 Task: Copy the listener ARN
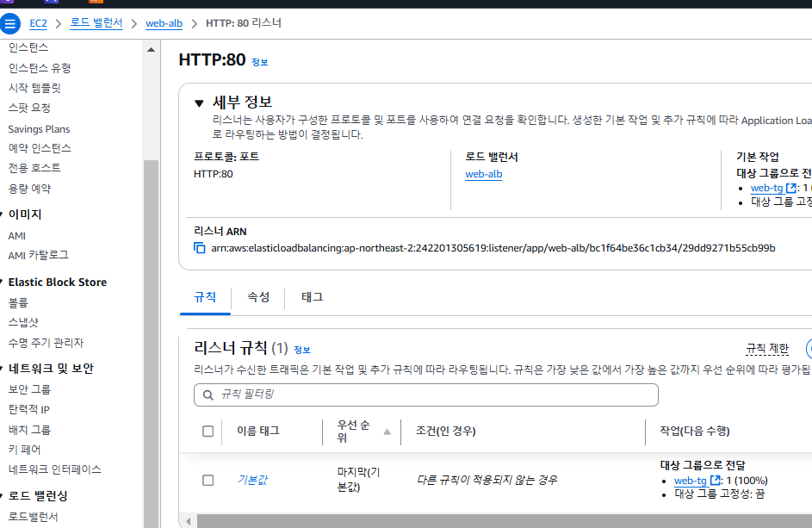point(200,248)
